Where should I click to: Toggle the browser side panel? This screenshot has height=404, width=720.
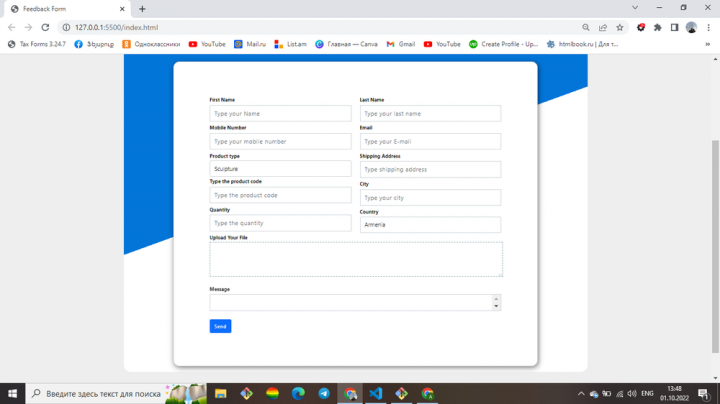click(675, 28)
